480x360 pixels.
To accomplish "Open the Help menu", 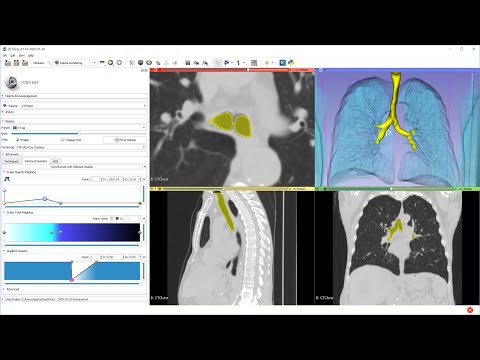I will (31, 56).
